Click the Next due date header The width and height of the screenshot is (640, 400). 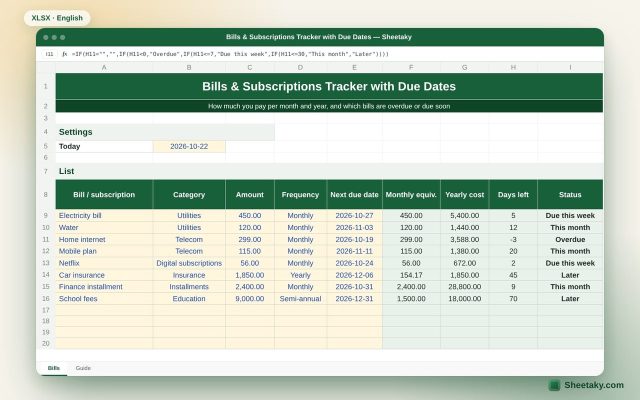(x=354, y=195)
